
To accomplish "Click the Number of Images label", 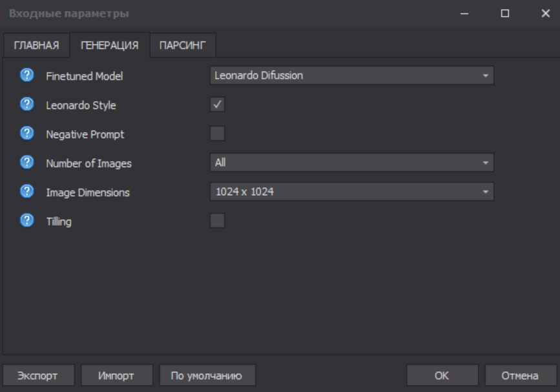I will (89, 163).
